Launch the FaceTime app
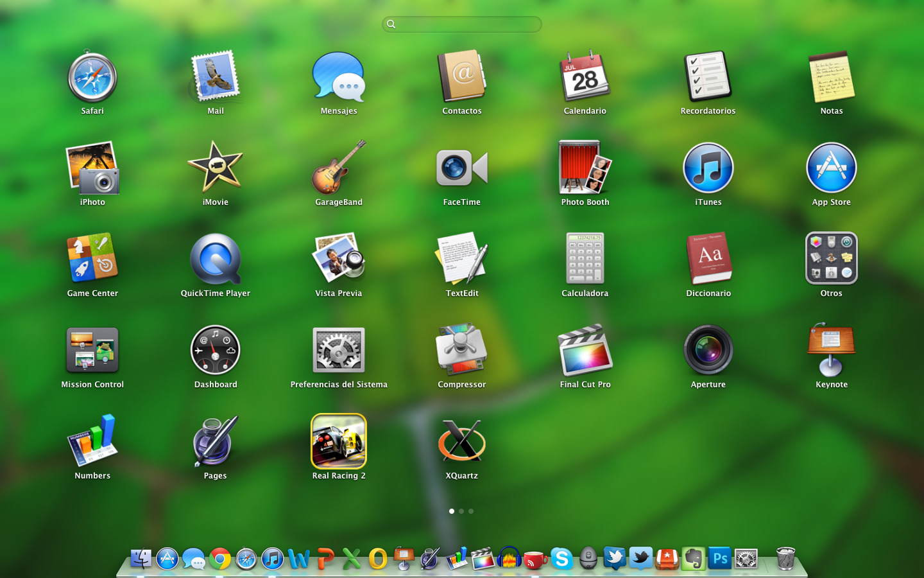924x578 pixels. click(x=461, y=168)
